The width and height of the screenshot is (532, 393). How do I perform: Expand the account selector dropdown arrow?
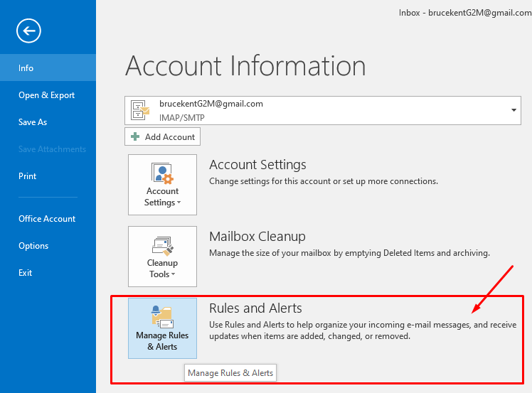[x=514, y=110]
